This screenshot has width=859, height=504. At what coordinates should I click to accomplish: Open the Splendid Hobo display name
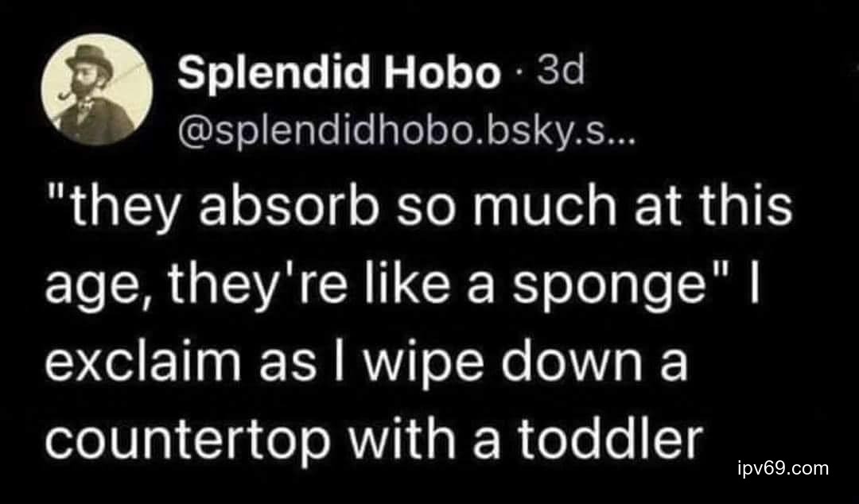(x=336, y=76)
